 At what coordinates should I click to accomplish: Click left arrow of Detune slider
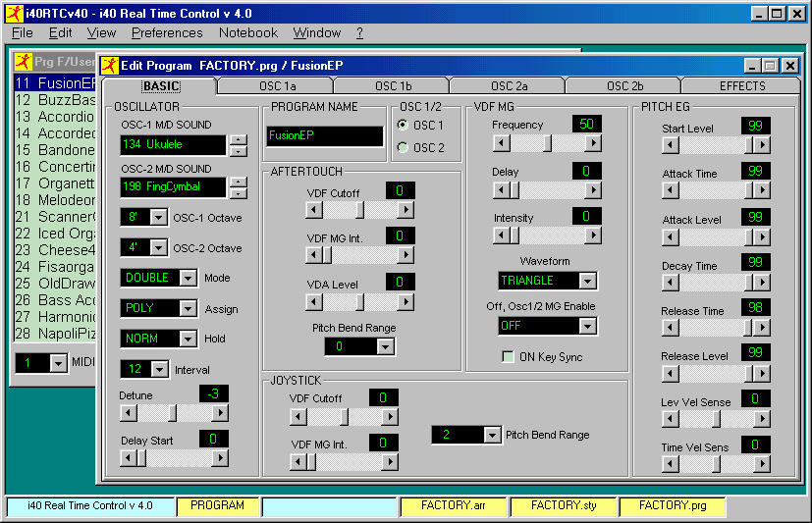(127, 413)
